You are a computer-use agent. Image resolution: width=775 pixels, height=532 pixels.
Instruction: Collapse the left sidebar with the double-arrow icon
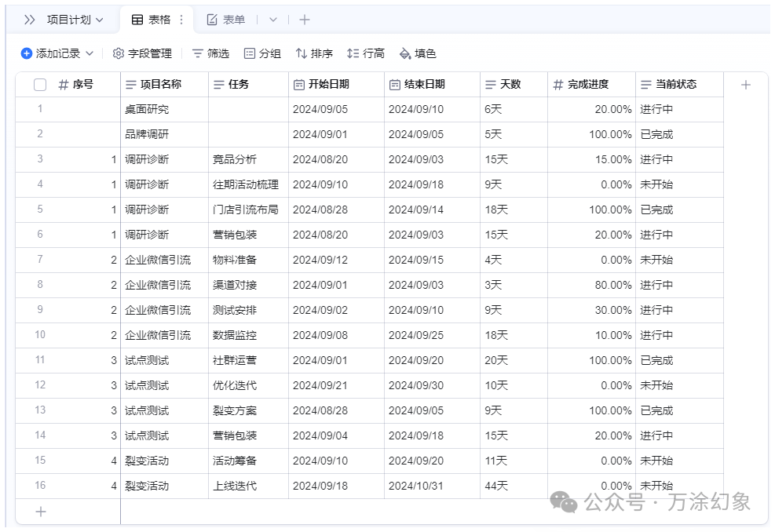pyautogui.click(x=28, y=19)
